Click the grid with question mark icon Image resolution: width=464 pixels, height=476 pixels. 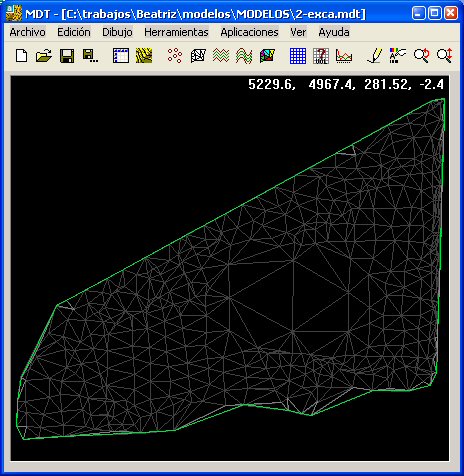(x=321, y=56)
